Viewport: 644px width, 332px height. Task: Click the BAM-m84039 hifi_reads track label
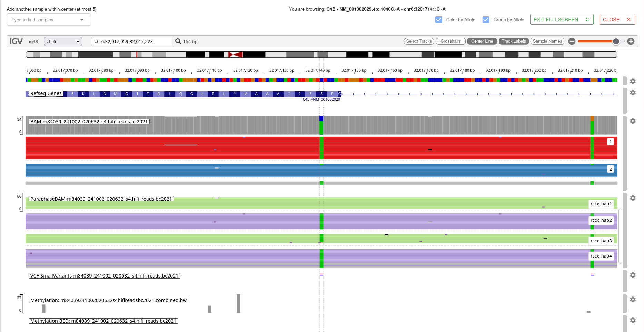89,122
